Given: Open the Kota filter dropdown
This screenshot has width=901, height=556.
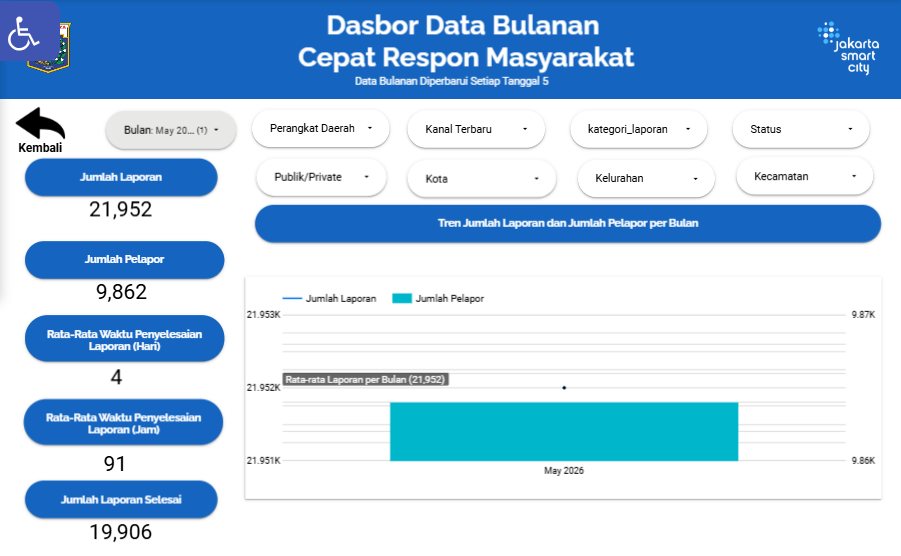Looking at the screenshot, I should pos(482,179).
